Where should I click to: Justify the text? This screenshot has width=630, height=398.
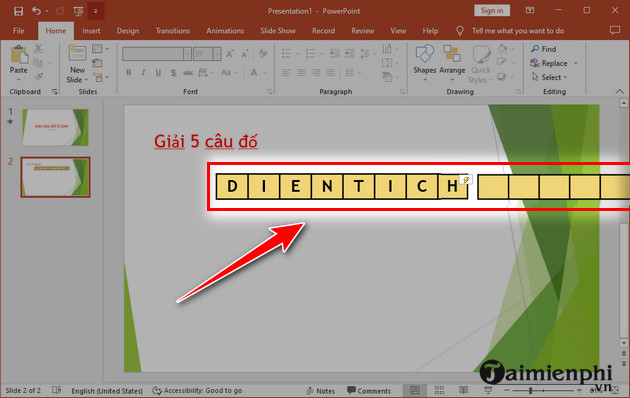331,73
